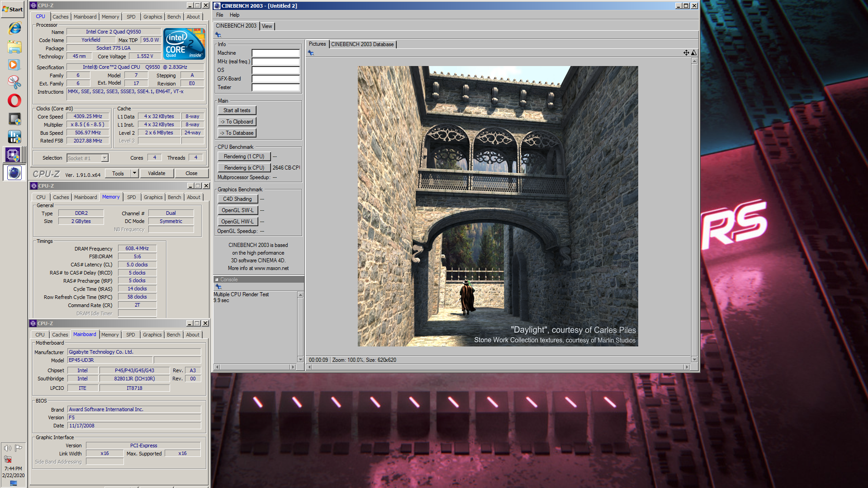Open the gray chip utility with shield icon
This screenshot has width=868, height=488.
(14, 119)
